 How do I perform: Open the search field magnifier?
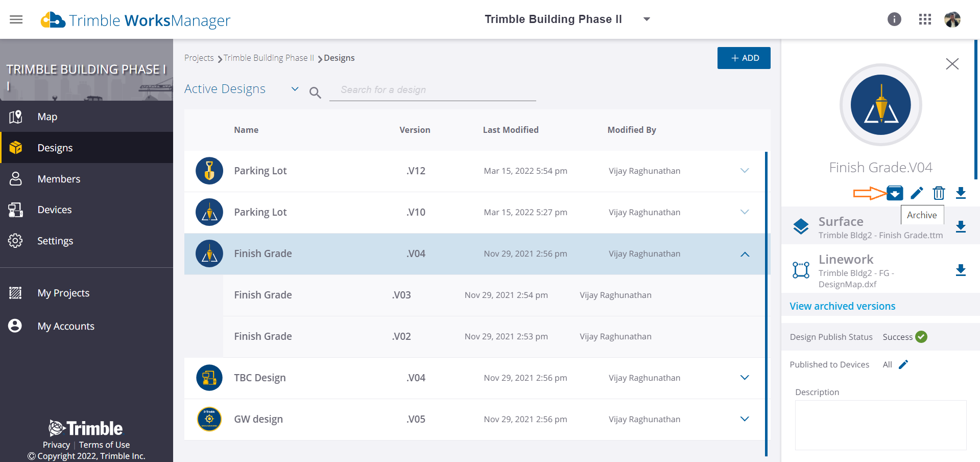click(315, 92)
